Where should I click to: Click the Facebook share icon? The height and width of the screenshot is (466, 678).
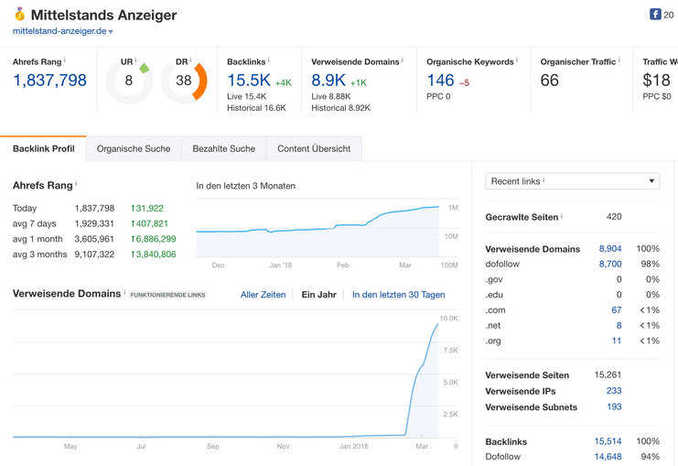(x=655, y=14)
